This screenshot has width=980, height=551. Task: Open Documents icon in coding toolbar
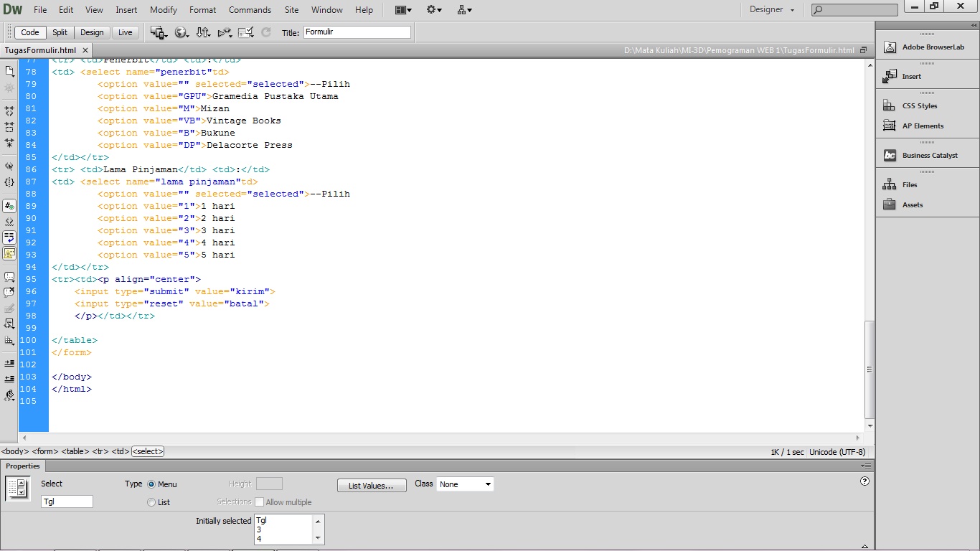click(9, 71)
